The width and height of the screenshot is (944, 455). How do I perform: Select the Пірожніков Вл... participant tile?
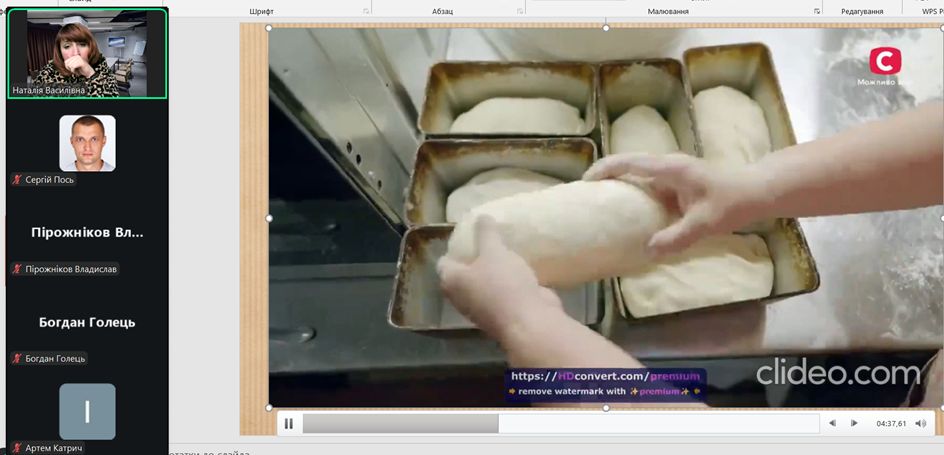coord(87,232)
